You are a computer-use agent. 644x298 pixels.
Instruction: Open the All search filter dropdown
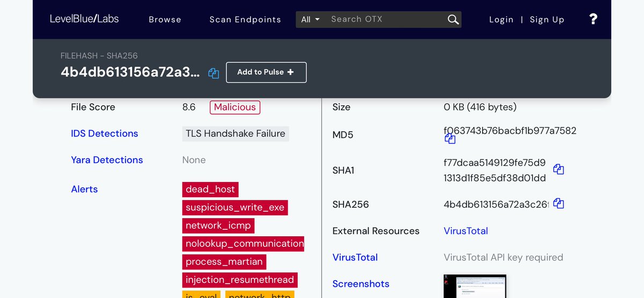point(310,19)
